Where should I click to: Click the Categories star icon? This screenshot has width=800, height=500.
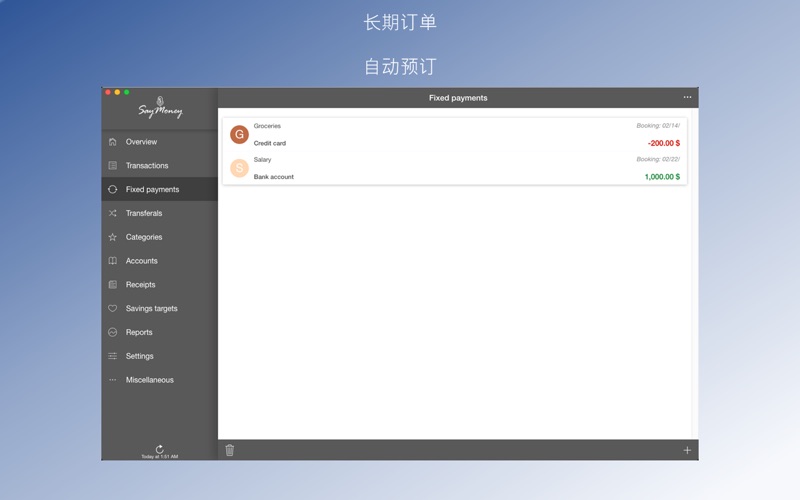113,237
